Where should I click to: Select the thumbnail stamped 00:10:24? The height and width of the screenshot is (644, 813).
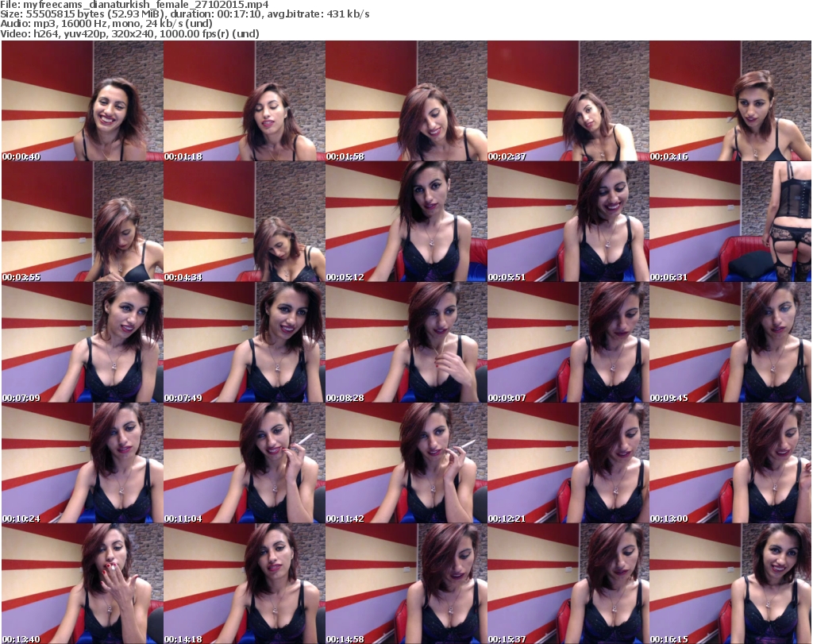click(83, 463)
